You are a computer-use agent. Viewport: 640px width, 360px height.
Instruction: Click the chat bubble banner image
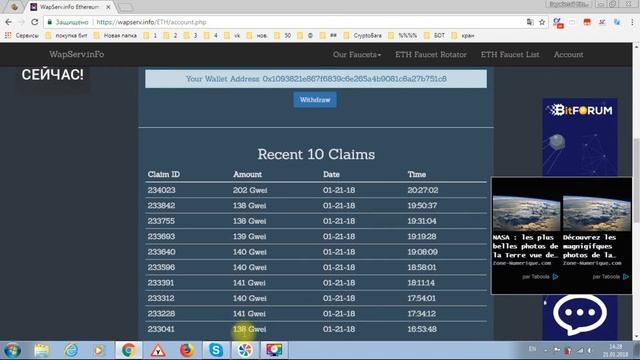click(580, 316)
